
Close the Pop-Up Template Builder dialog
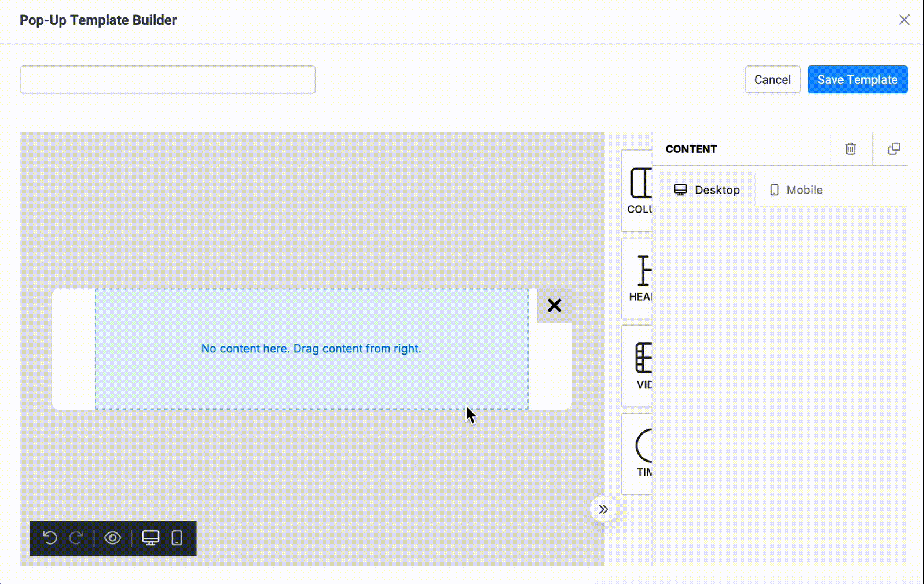coord(904,20)
